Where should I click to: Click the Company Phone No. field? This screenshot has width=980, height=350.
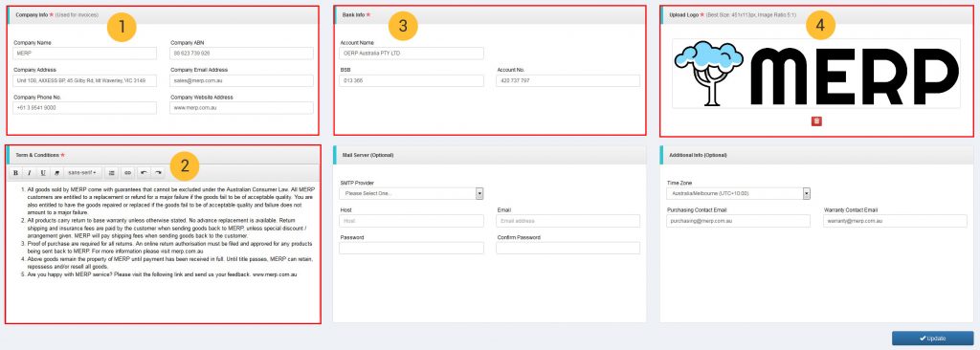tap(84, 108)
